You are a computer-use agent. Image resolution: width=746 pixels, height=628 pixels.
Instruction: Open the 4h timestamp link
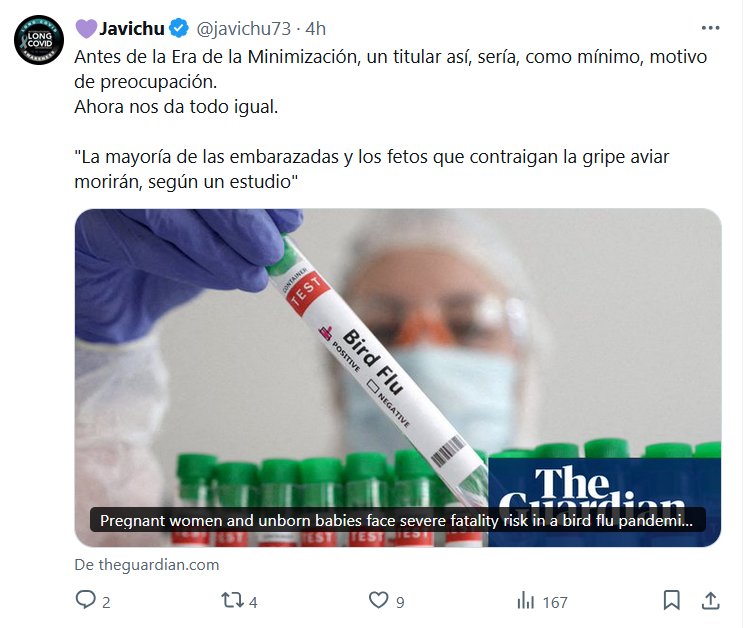pos(315,29)
